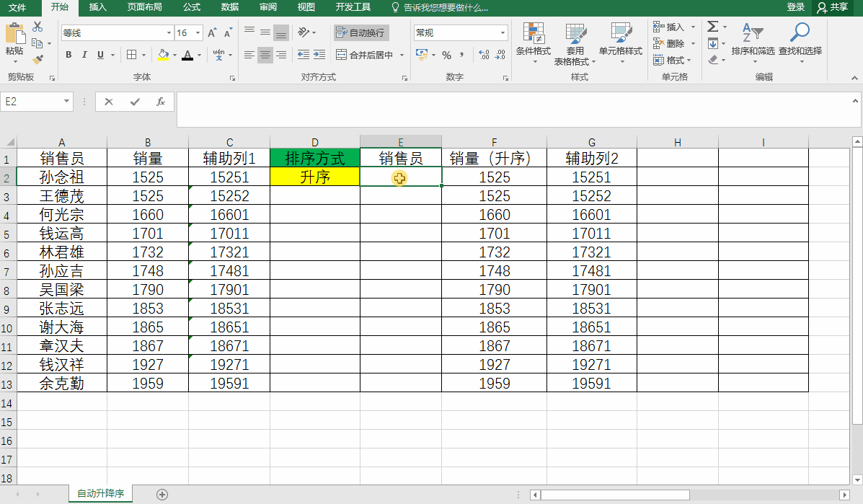Click the Fill down icon

pyautogui.click(x=713, y=43)
